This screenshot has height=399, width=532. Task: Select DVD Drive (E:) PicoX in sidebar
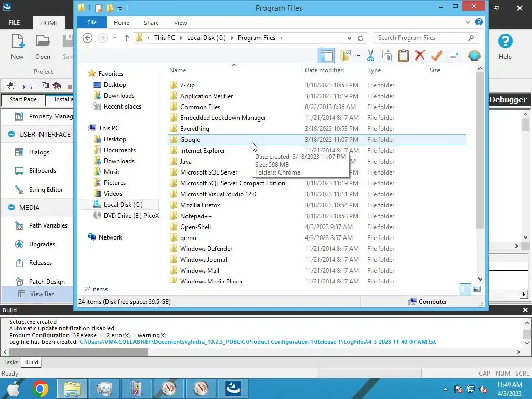[x=126, y=216]
